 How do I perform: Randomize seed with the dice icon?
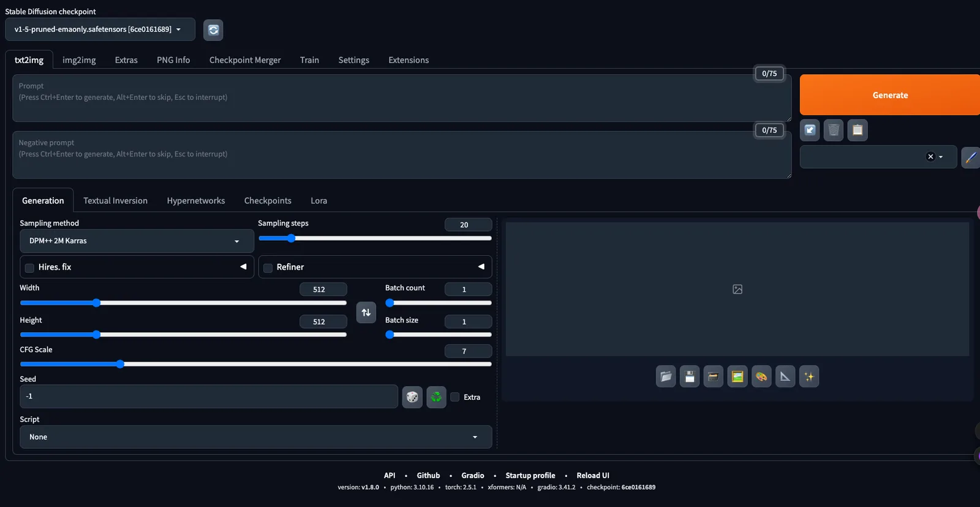click(412, 397)
